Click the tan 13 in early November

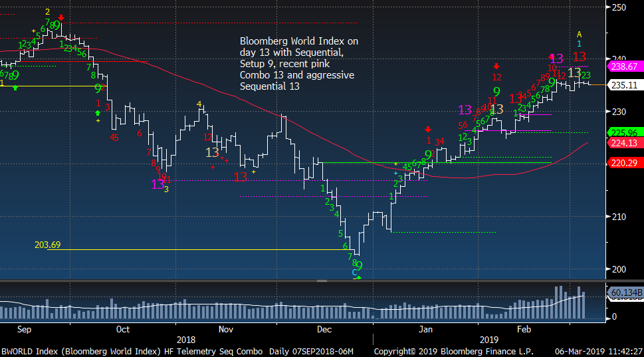point(212,152)
